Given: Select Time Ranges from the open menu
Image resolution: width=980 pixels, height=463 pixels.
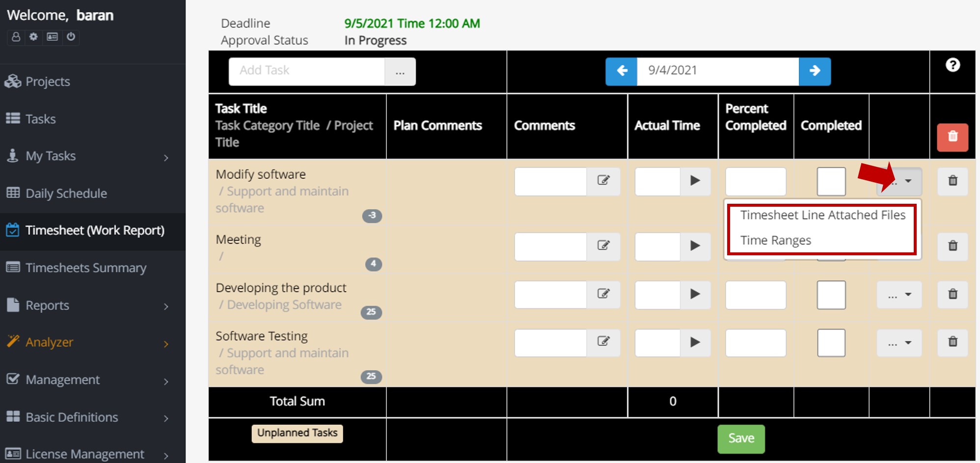Looking at the screenshot, I should [776, 240].
